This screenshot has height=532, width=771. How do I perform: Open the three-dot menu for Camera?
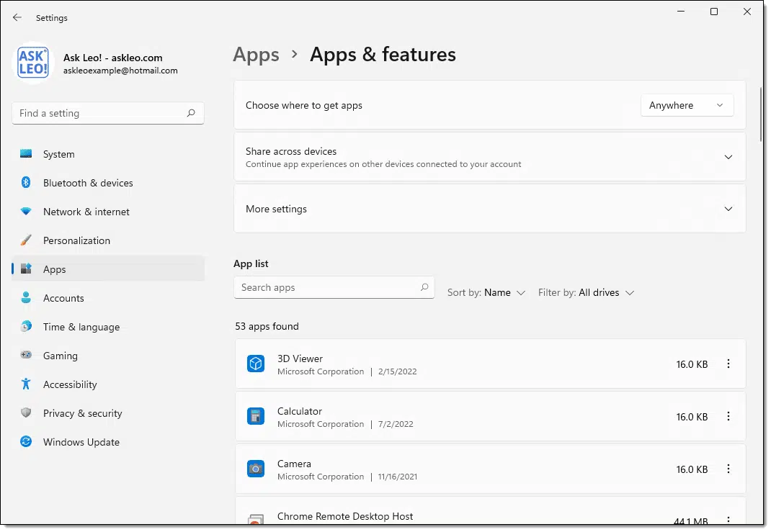[x=728, y=469]
